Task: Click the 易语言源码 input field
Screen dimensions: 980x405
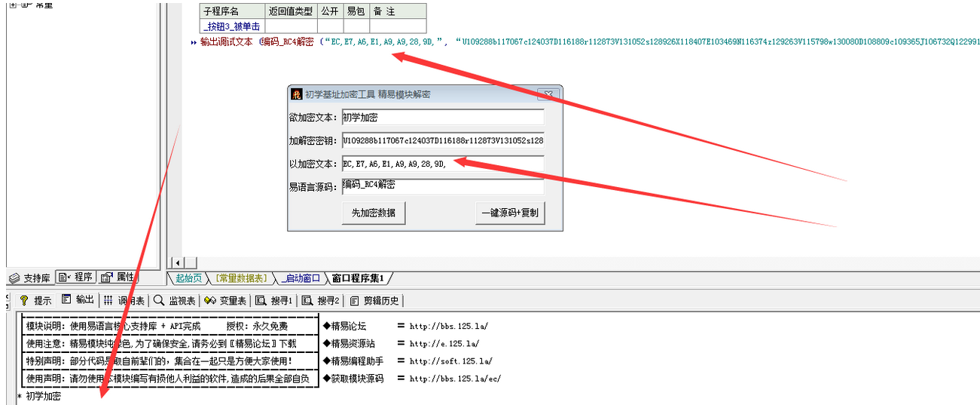Action: click(x=442, y=186)
